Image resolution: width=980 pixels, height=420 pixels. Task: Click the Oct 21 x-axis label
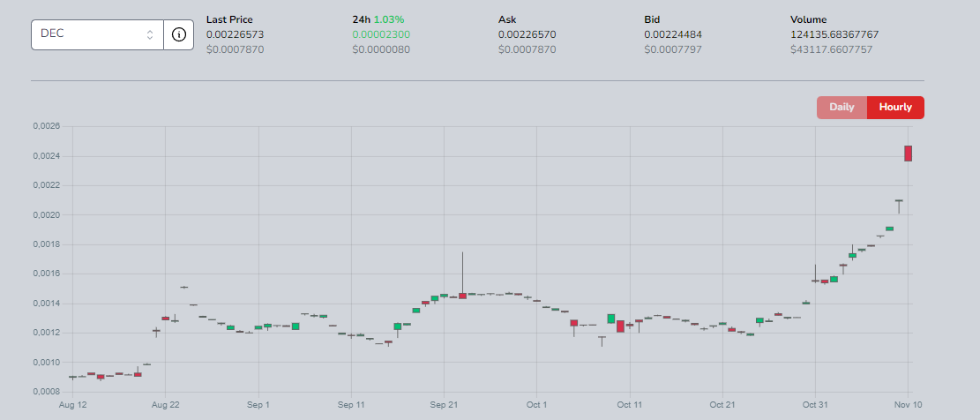point(722,405)
